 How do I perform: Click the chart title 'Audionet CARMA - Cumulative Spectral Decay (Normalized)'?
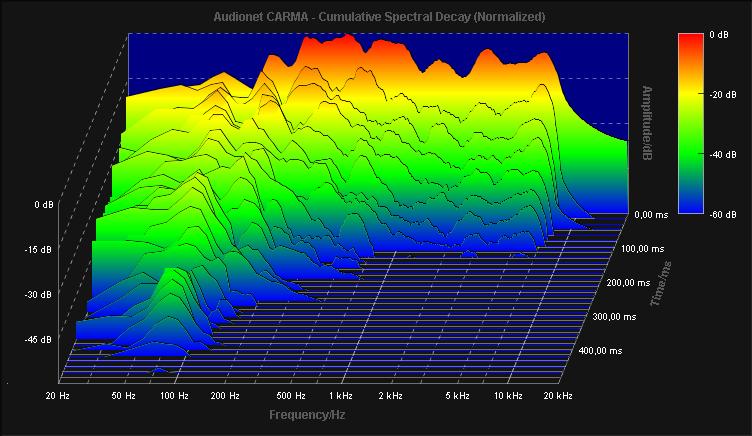tap(379, 17)
